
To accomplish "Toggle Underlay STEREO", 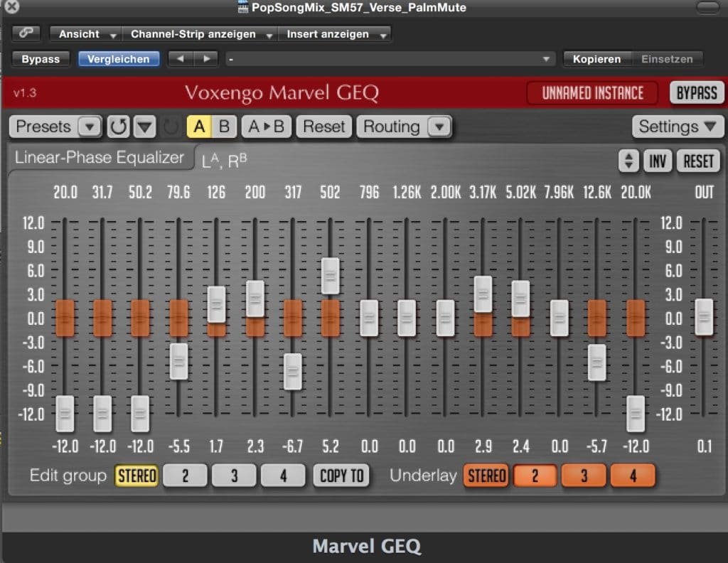I will 486,476.
